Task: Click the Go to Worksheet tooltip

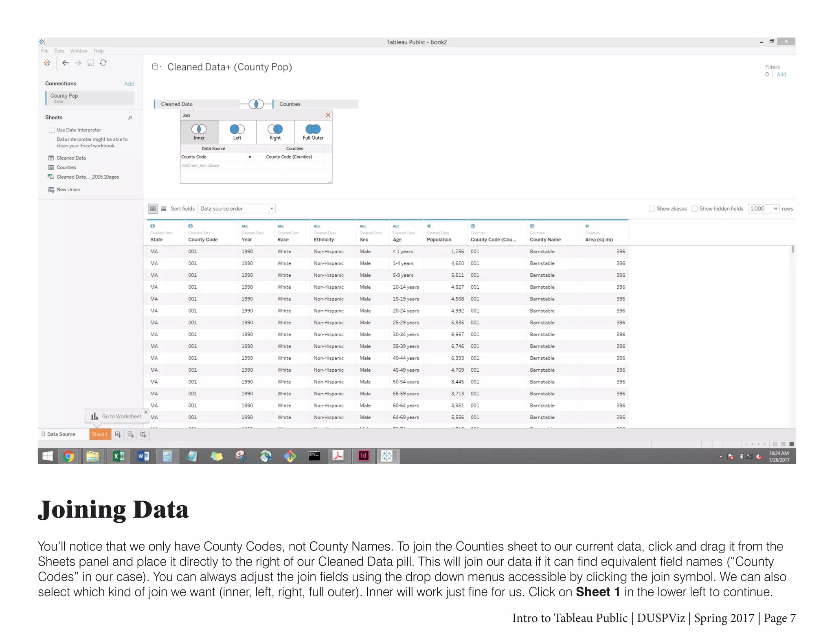Action: pos(116,416)
